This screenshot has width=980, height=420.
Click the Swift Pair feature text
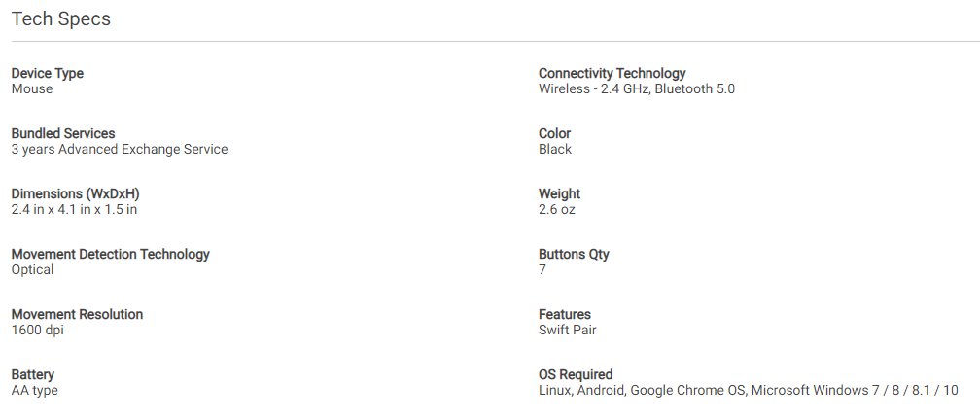(568, 330)
